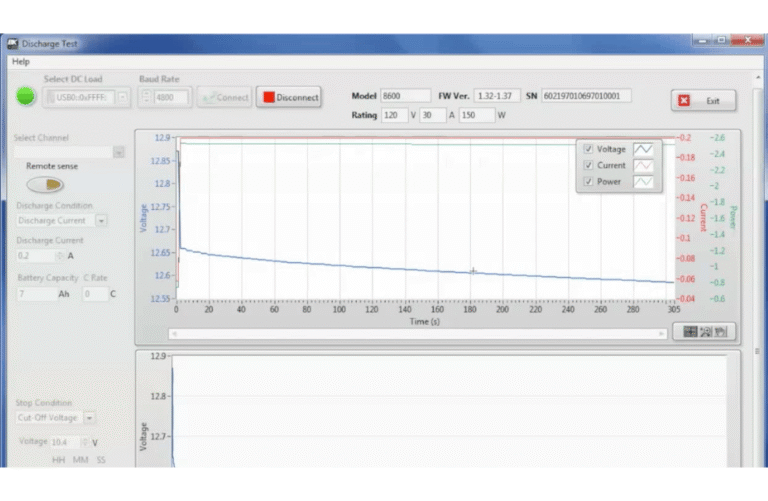Click the SN serial number field
The height and width of the screenshot is (501, 768).
click(x=586, y=96)
